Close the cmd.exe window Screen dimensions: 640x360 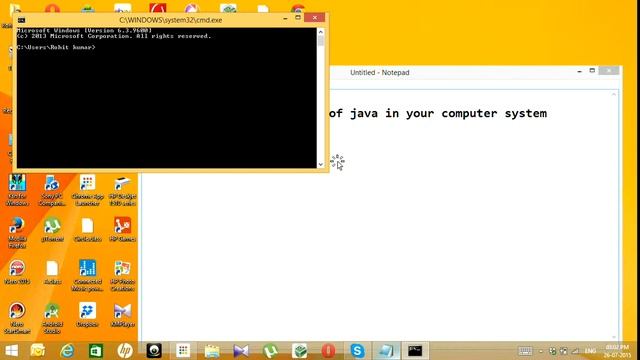point(315,18)
